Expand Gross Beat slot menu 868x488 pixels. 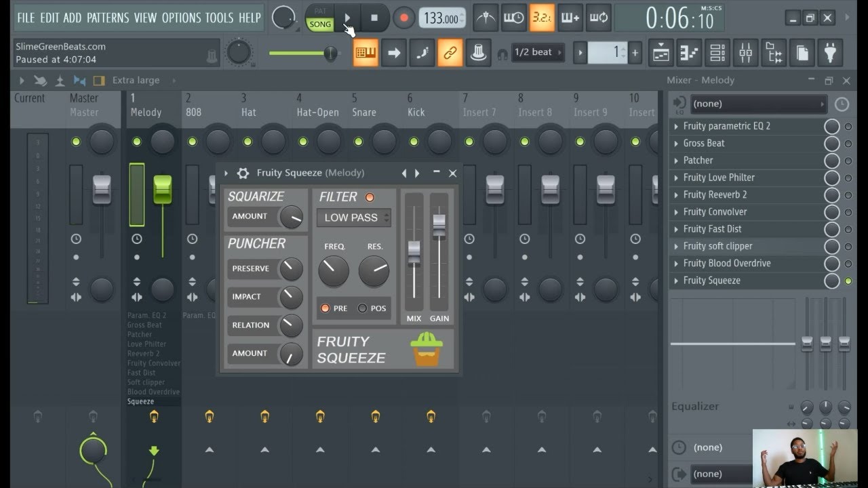[x=676, y=143]
